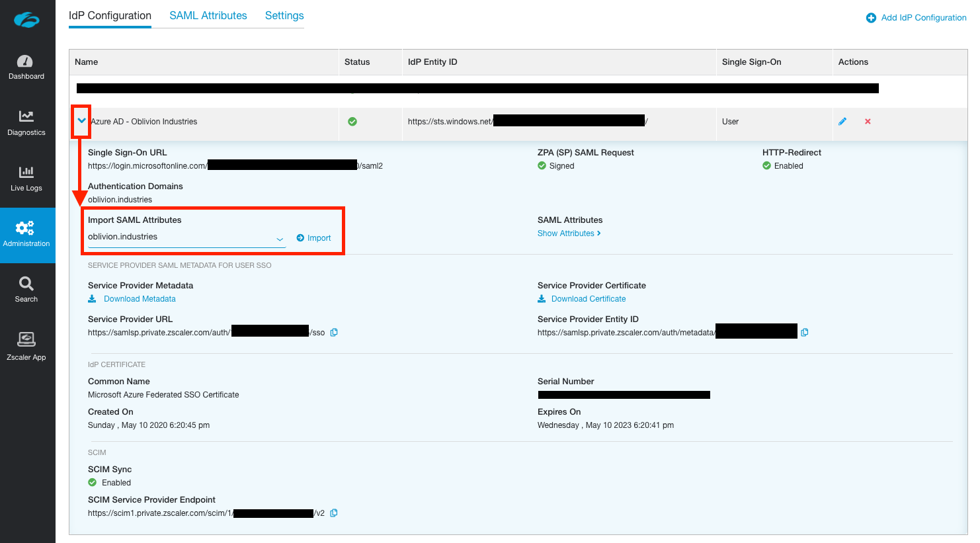Click the Import button for SAML attributes

coord(314,238)
